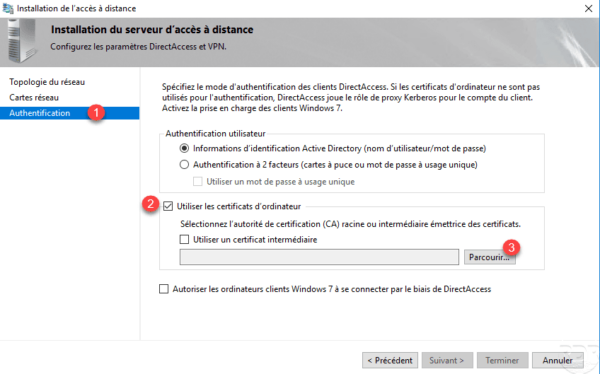Click 'Configurez les paramètres DirectAccess et VPN.' subtitle

pos(139,47)
